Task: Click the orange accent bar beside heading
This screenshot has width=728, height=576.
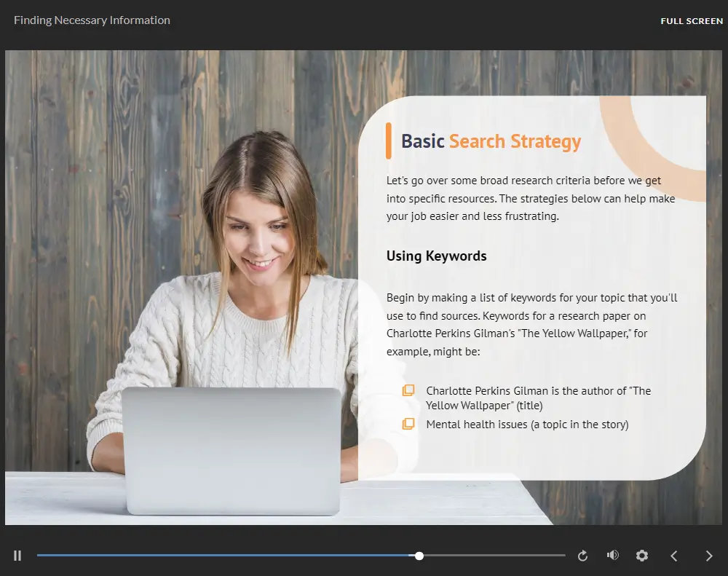Action: click(389, 141)
